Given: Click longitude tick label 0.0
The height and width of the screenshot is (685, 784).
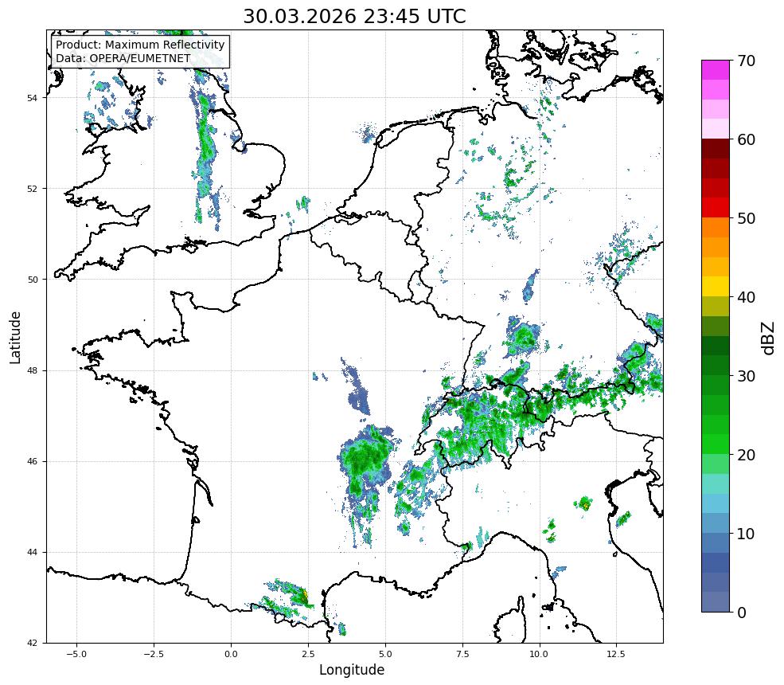Looking at the screenshot, I should click(x=231, y=654).
